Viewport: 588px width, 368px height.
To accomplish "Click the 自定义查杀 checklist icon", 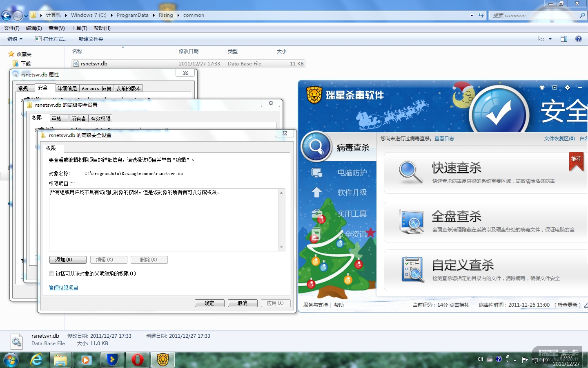I will (x=413, y=269).
